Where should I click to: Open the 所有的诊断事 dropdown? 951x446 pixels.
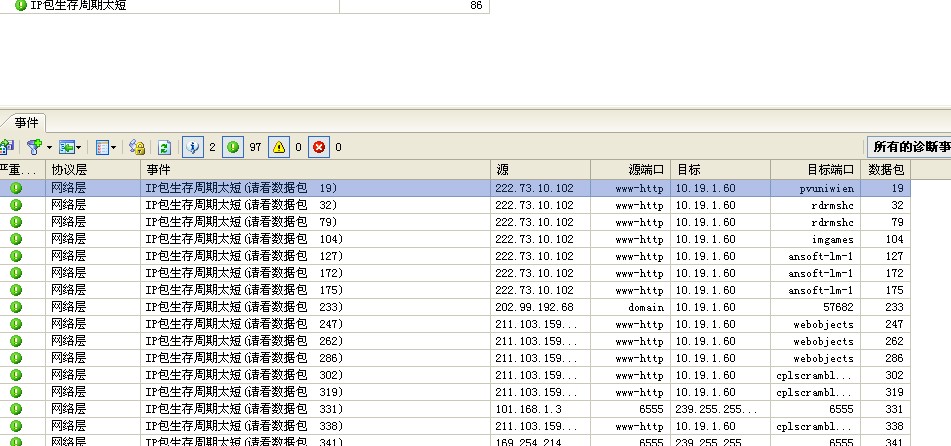909,147
